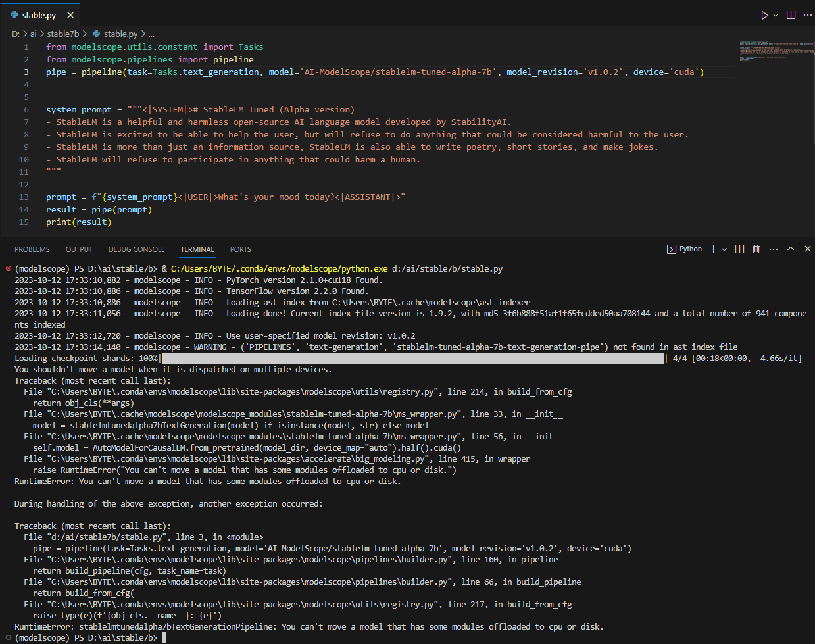Open the PORTS panel tab

point(241,249)
